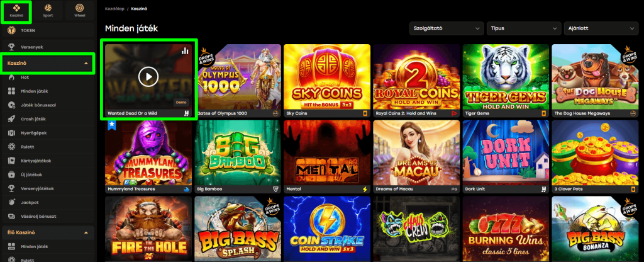
Task: Open the Szolgáltató dropdown
Action: pos(447,28)
